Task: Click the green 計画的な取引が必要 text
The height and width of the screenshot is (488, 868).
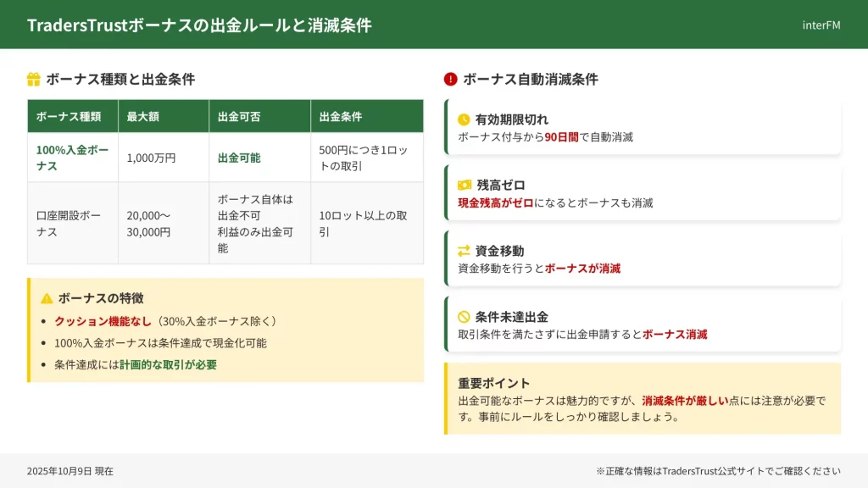Action: [x=168, y=364]
